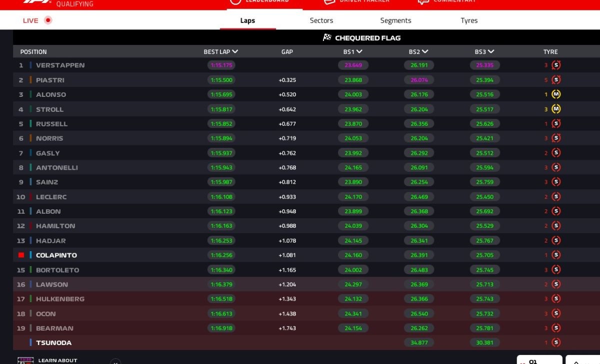Viewport: 600px width, 364px height.
Task: Select driver name VERSTAPPEN
Action: [60, 65]
